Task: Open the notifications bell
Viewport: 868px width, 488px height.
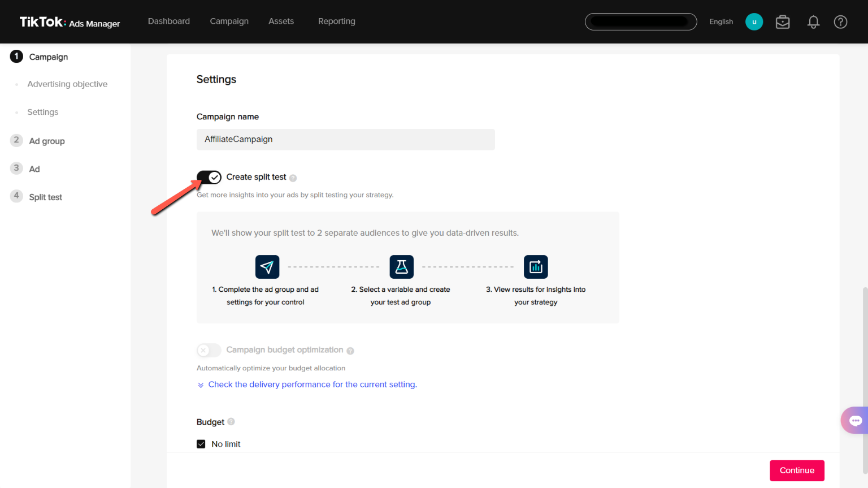Action: pyautogui.click(x=813, y=21)
